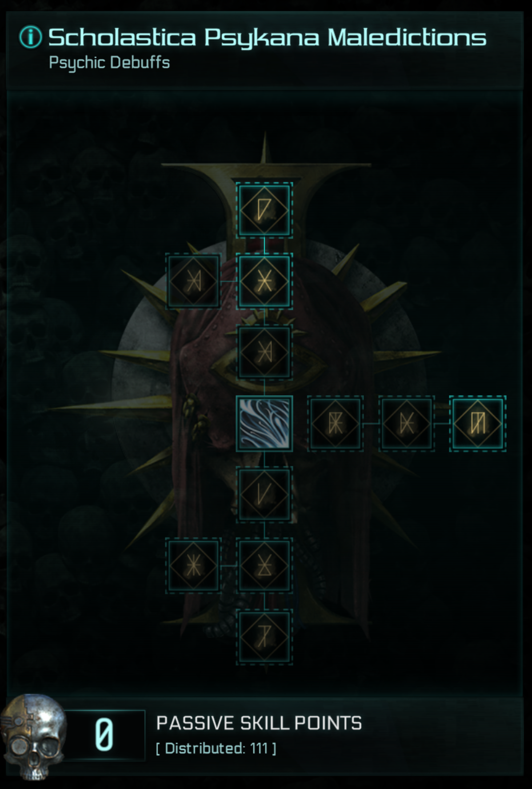Screen dimensions: 532x789
Task: Select the slash rune node below center
Action: [x=264, y=495]
